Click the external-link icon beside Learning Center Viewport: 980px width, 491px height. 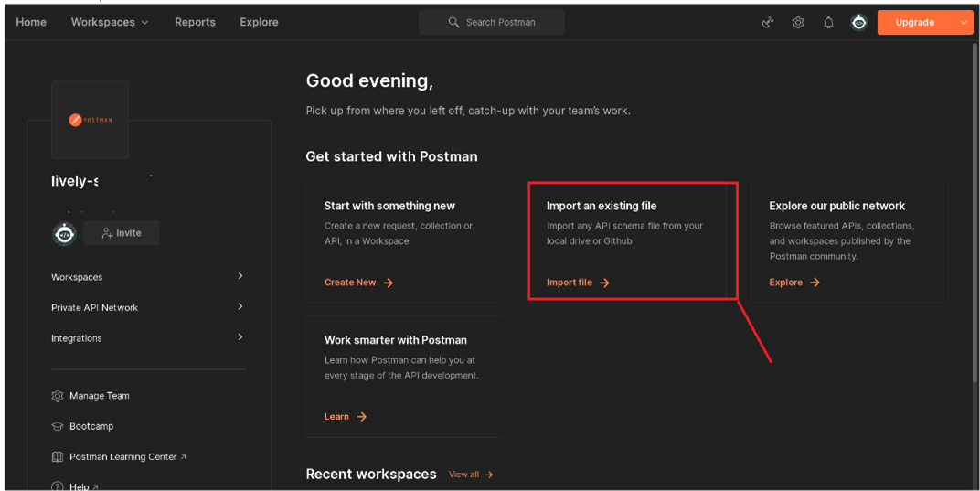tap(183, 457)
